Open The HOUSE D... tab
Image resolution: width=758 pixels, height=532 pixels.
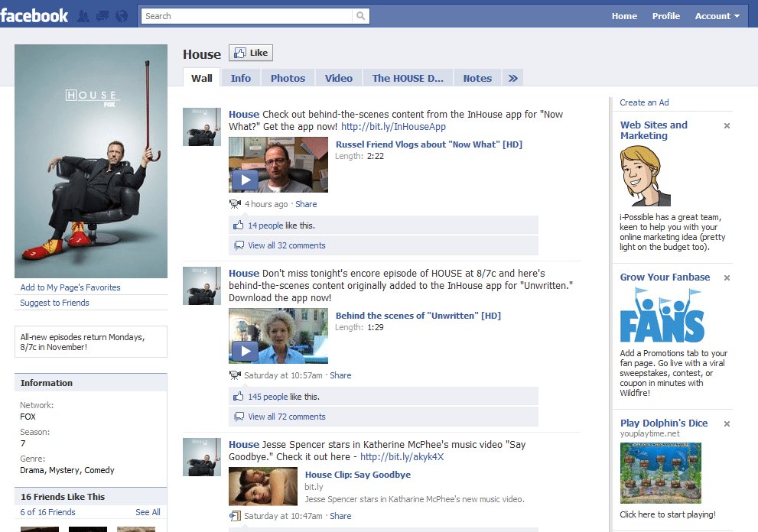click(408, 78)
